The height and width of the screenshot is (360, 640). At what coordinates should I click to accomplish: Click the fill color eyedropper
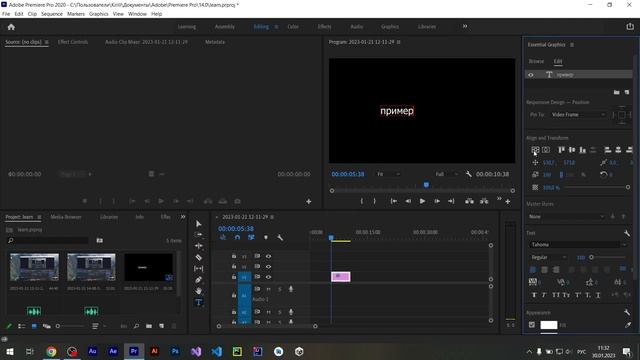click(x=628, y=325)
